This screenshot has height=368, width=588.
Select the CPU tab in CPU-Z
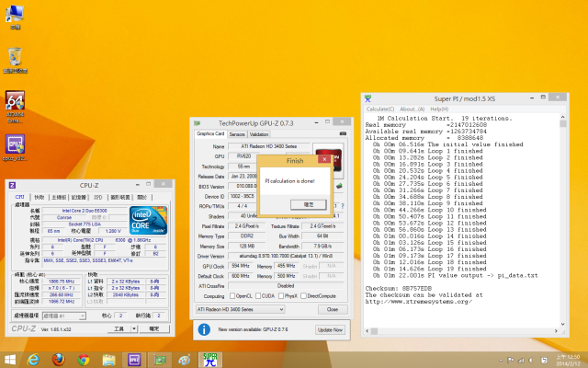click(x=20, y=197)
